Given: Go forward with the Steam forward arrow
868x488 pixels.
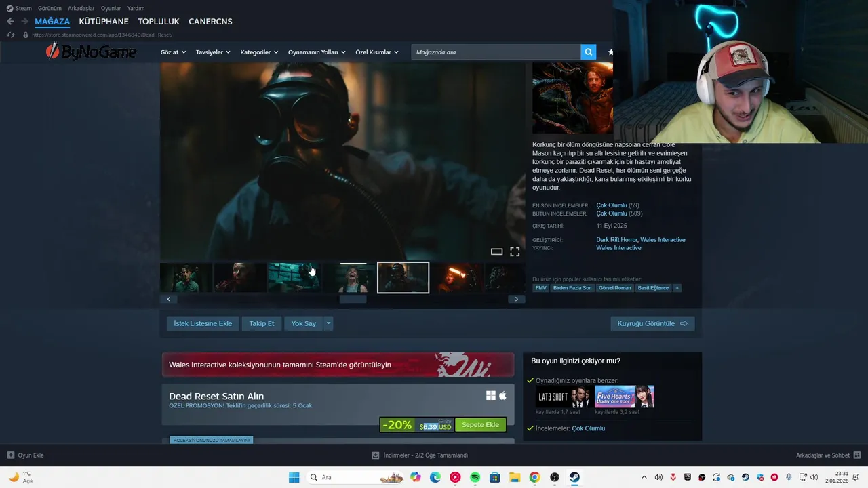Looking at the screenshot, I should tap(24, 22).
